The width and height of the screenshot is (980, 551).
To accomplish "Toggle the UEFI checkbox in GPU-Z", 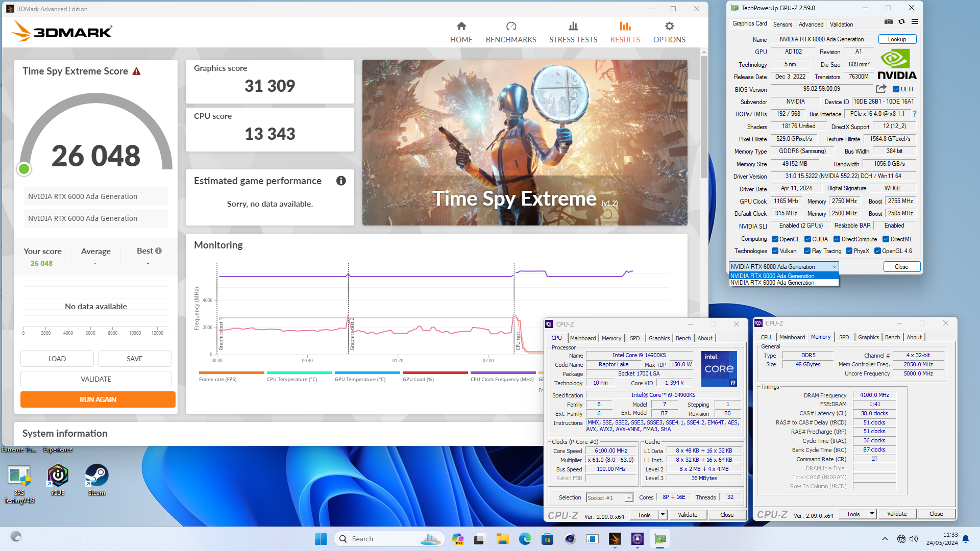I will tap(896, 89).
